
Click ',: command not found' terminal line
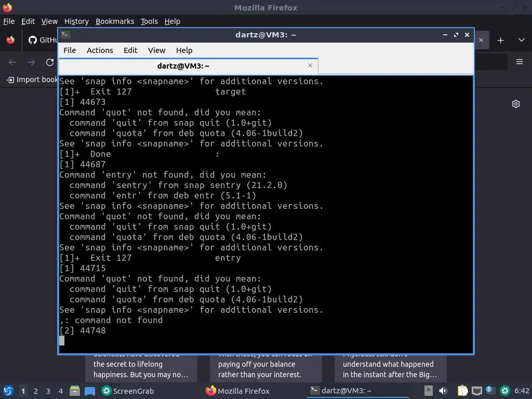(x=111, y=320)
